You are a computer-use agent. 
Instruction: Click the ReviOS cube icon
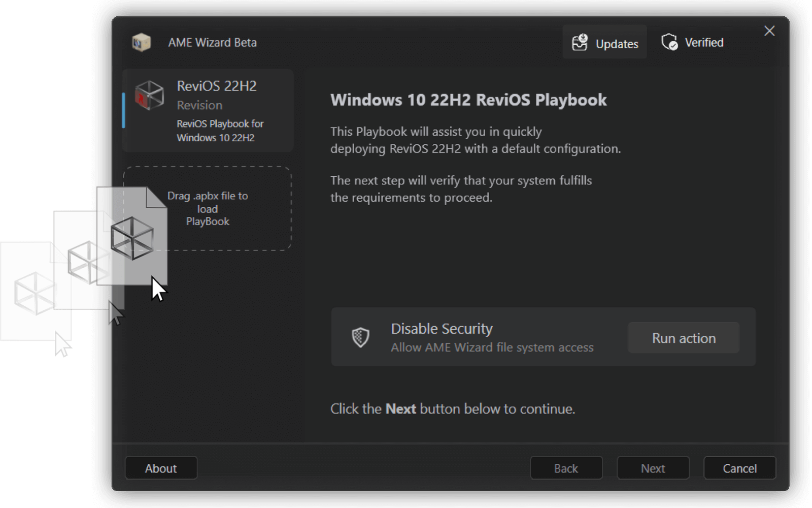149,95
